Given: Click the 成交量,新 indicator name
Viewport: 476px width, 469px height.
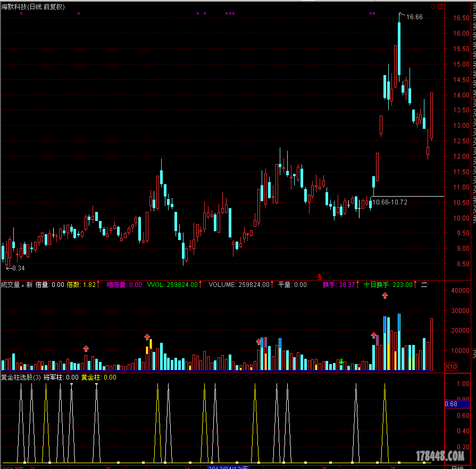Looking at the screenshot, I should tap(16, 285).
